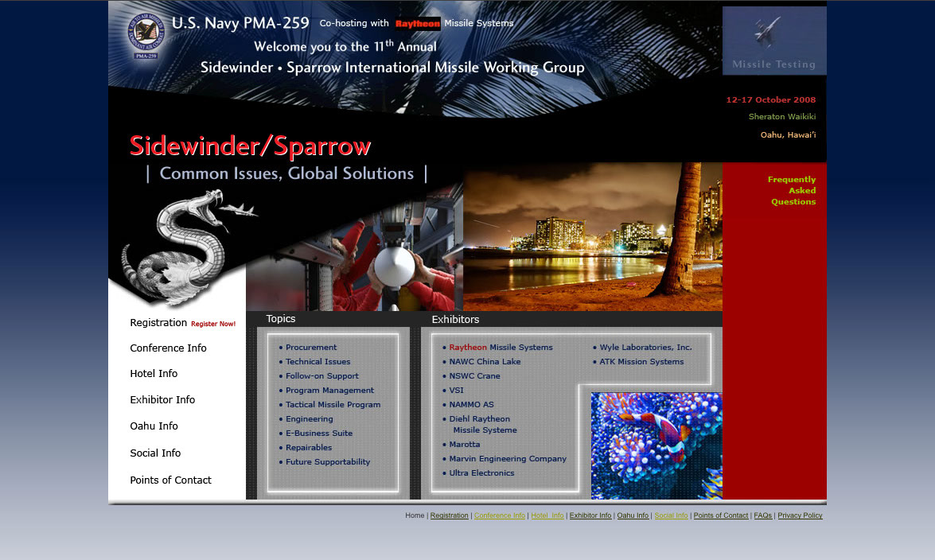This screenshot has width=935, height=560.
Task: Open Exhibitor Info in the left menu
Action: click(x=162, y=400)
